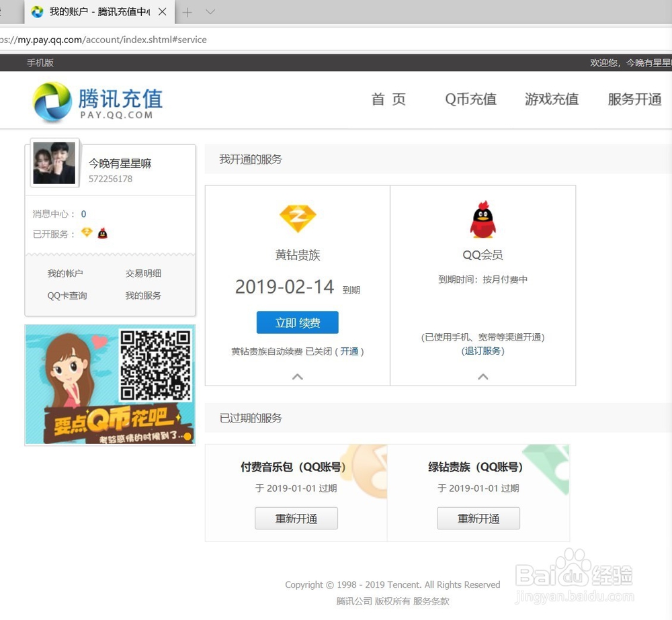The image size is (672, 620).
Task: Click the browser tab favicon
Action: (x=37, y=11)
